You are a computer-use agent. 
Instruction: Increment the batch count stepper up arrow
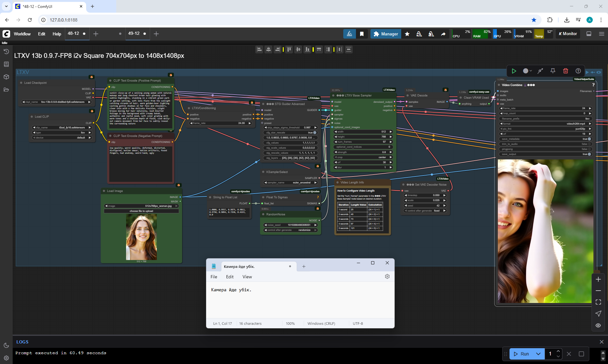tap(558, 351)
